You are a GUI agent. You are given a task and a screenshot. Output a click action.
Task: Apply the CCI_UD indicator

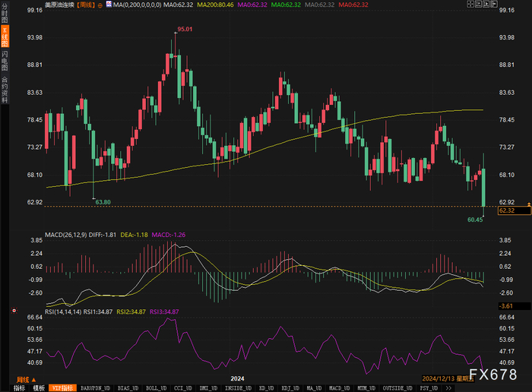183,388
